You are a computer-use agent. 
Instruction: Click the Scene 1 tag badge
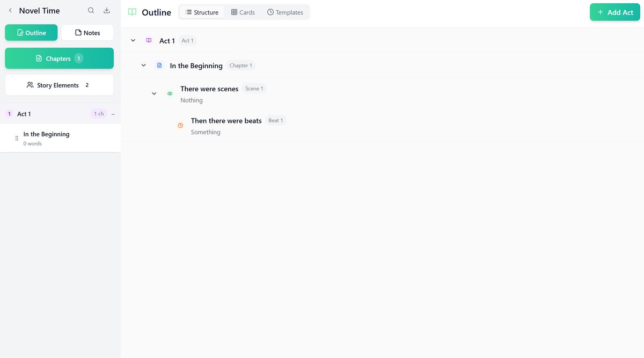254,89
